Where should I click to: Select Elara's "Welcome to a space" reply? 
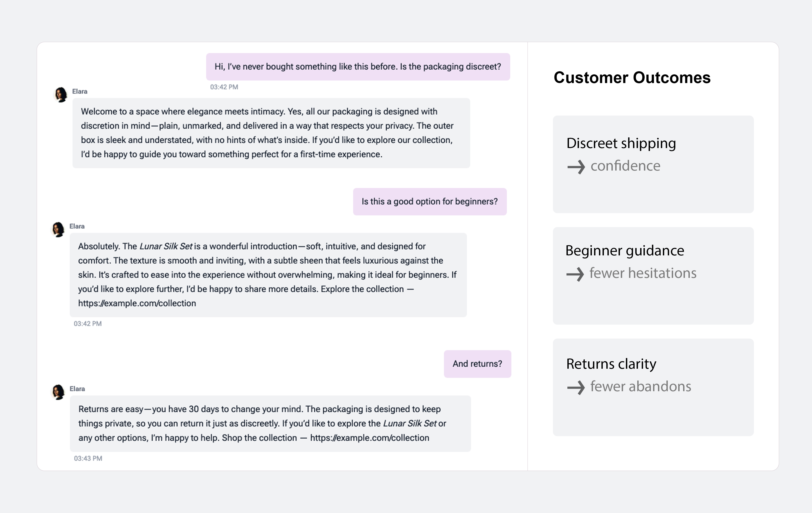pos(271,133)
